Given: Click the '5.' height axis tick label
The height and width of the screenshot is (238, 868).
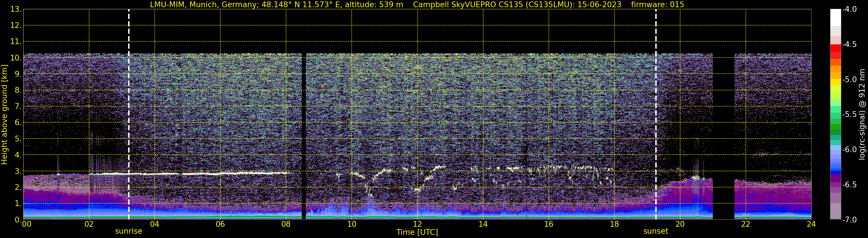Looking at the screenshot, I should click(18, 139).
